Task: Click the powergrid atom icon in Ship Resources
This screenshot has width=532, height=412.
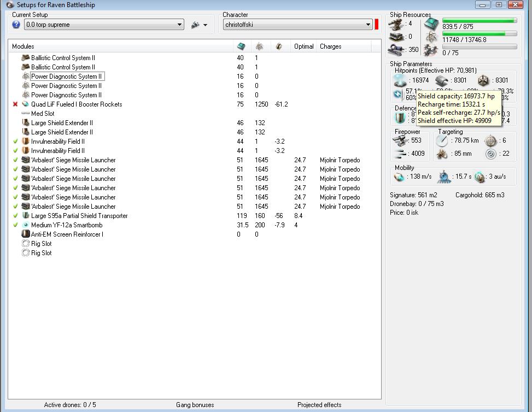Action: pyautogui.click(x=431, y=37)
